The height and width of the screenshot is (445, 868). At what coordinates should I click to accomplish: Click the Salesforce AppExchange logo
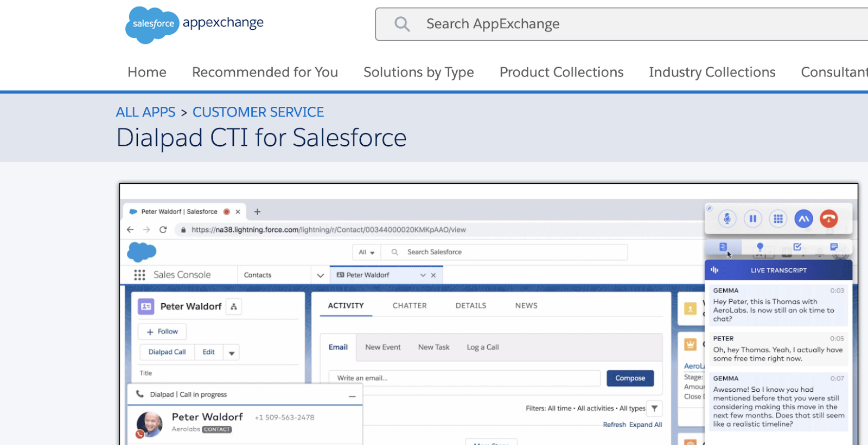(x=194, y=24)
